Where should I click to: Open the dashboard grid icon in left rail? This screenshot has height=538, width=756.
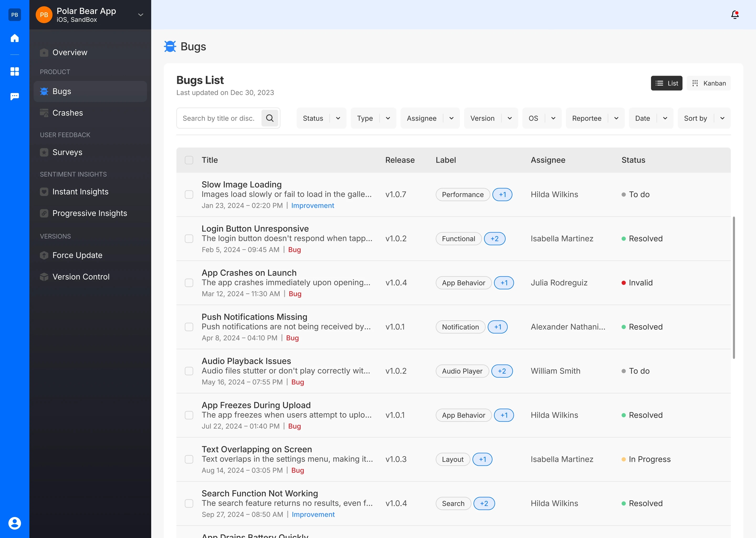click(14, 71)
